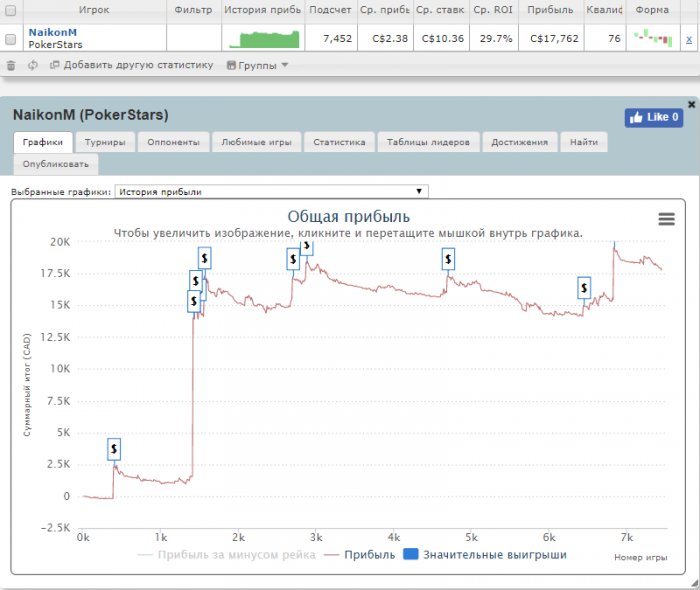The width and height of the screenshot is (700, 590).
Task: Click the refresh arrows icon
Action: click(33, 66)
